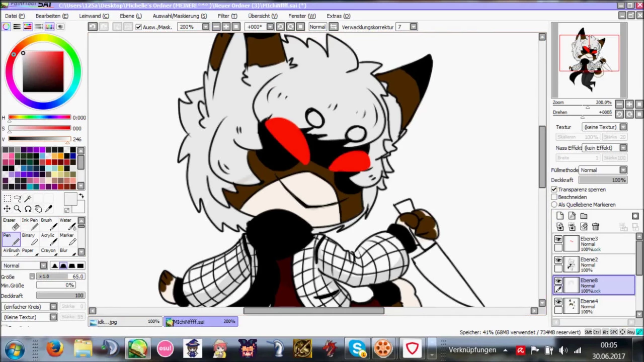Image resolution: width=644 pixels, height=362 pixels.
Task: Create a new layer folder
Action: (x=584, y=216)
